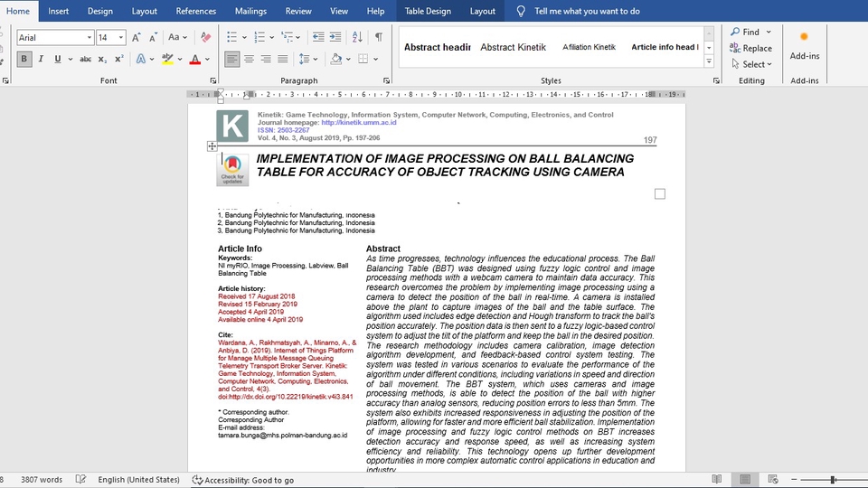Image resolution: width=868 pixels, height=488 pixels.
Task: Click Tell me what you want to do
Action: pyautogui.click(x=587, y=11)
